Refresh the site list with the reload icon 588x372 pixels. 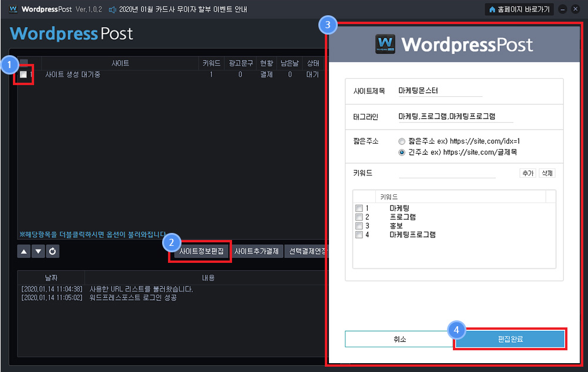point(52,251)
